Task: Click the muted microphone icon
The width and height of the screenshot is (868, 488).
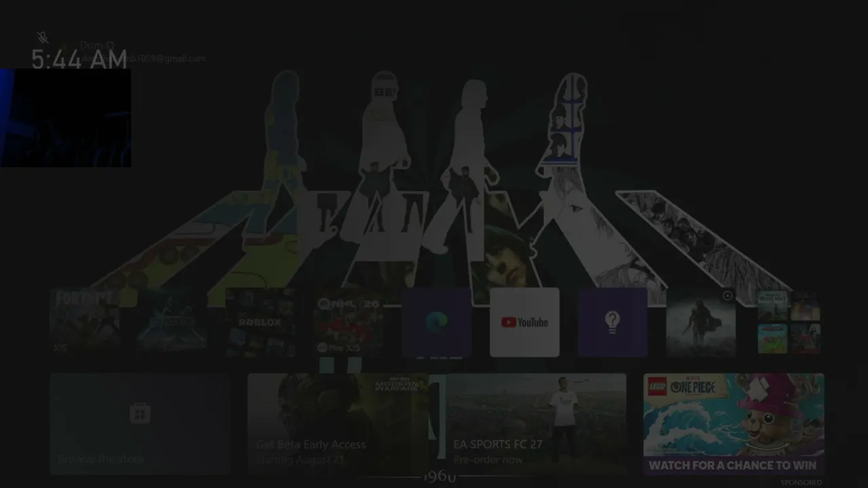Action: (43, 37)
